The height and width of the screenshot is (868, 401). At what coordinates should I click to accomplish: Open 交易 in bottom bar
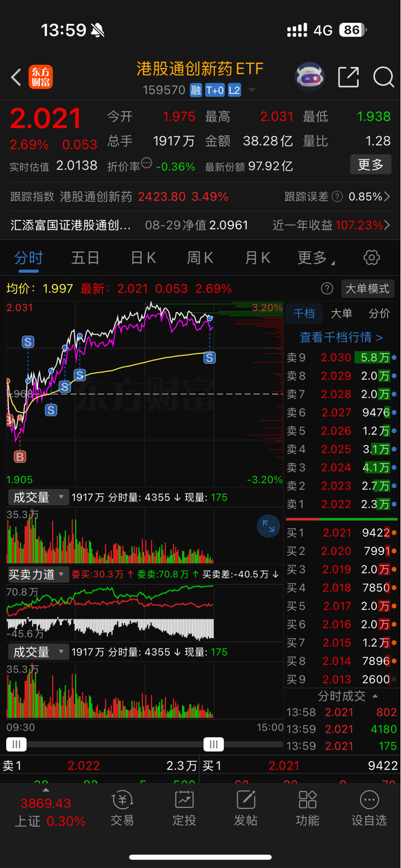tap(122, 809)
